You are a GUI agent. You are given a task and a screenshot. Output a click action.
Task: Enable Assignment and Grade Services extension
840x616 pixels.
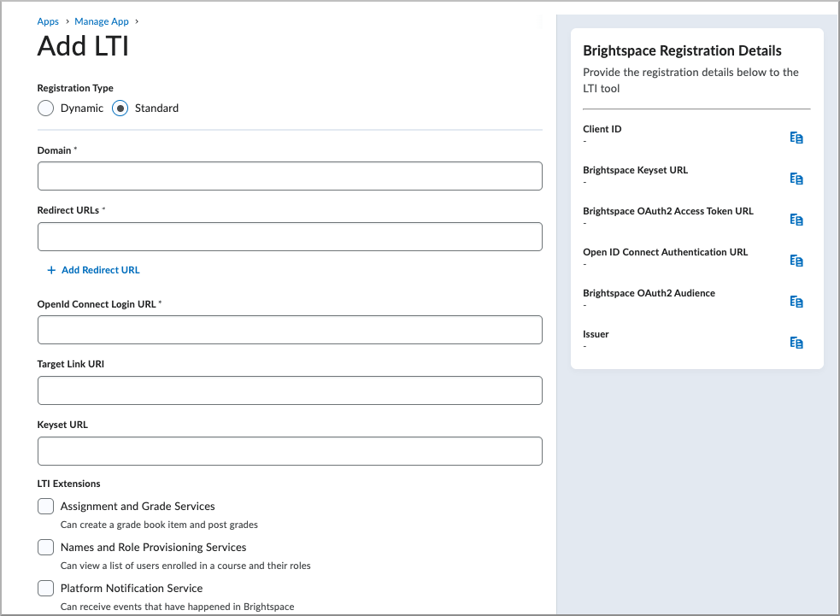tap(46, 506)
